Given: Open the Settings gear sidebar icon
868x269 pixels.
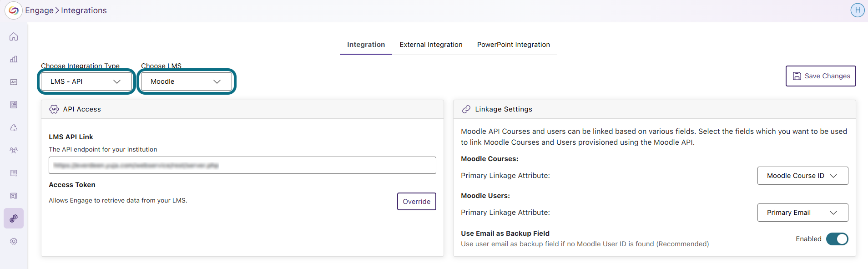Looking at the screenshot, I should (14, 241).
